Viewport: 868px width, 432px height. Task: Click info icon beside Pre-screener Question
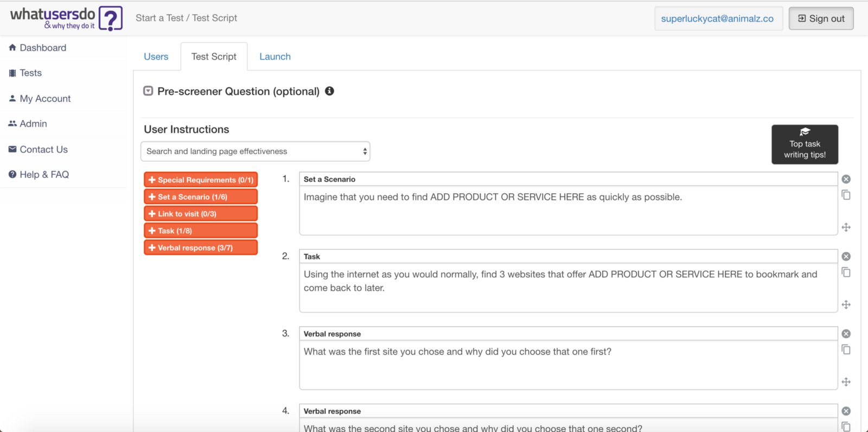(x=329, y=91)
